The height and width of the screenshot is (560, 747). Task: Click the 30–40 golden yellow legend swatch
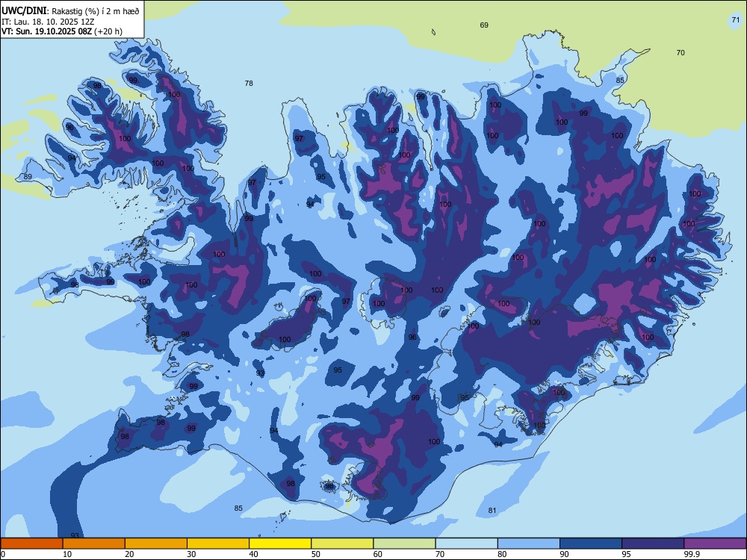coord(218,544)
